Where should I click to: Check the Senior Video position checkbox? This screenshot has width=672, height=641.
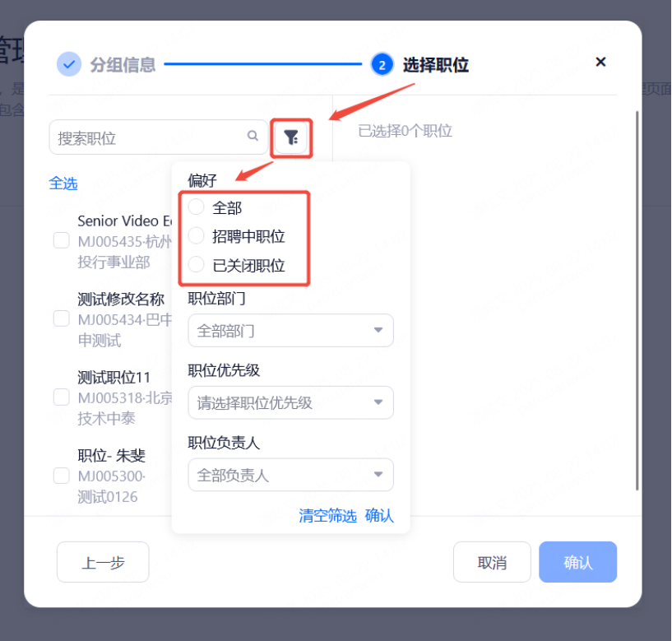click(61, 240)
